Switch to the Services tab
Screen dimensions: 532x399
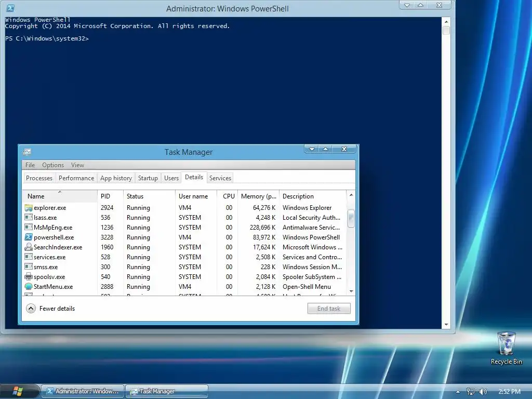coord(220,178)
